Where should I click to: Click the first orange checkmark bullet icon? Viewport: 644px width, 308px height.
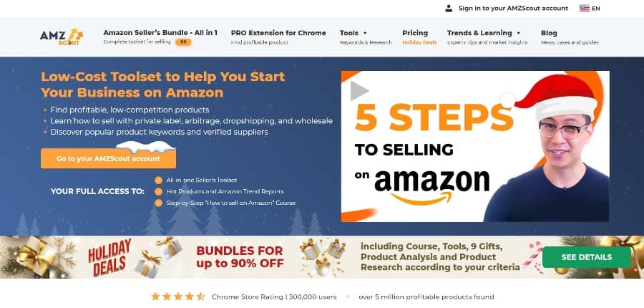click(159, 180)
